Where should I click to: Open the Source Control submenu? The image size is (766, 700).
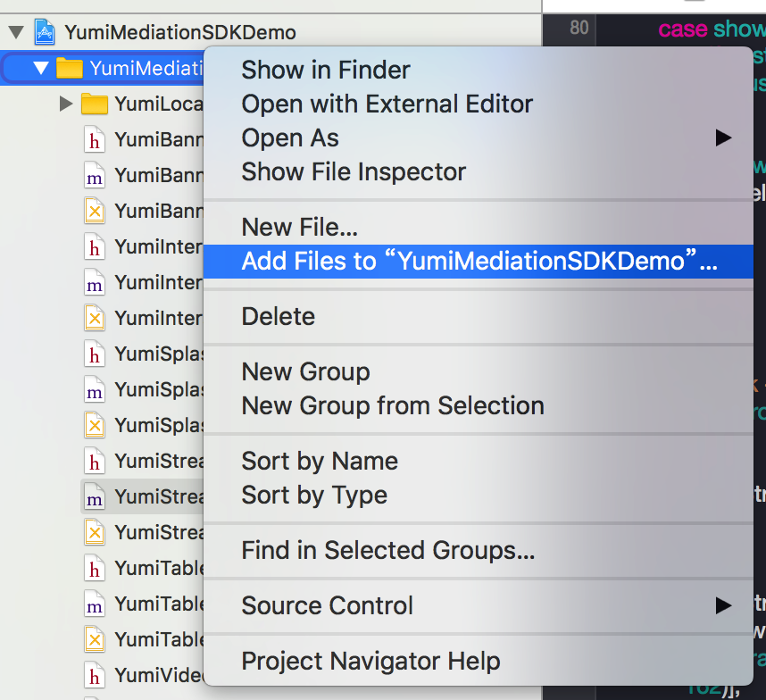pos(479,605)
